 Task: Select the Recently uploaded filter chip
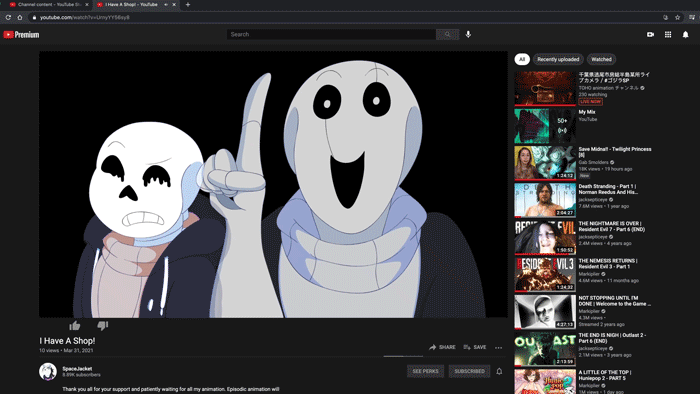point(558,59)
